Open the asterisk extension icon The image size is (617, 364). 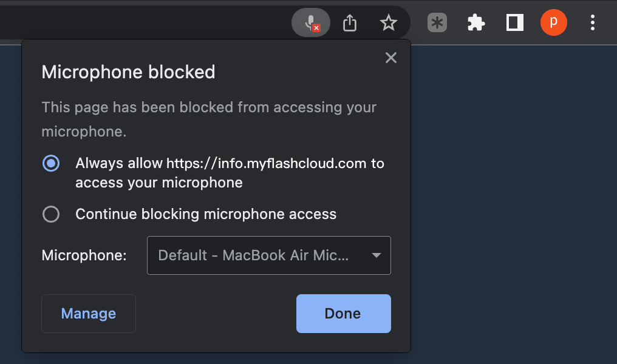(x=437, y=22)
